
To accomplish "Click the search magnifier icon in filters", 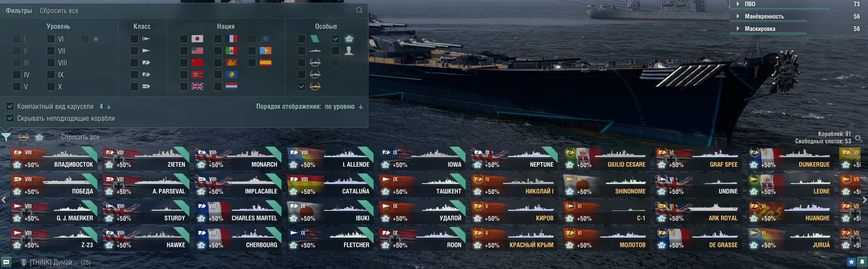I will [359, 10].
